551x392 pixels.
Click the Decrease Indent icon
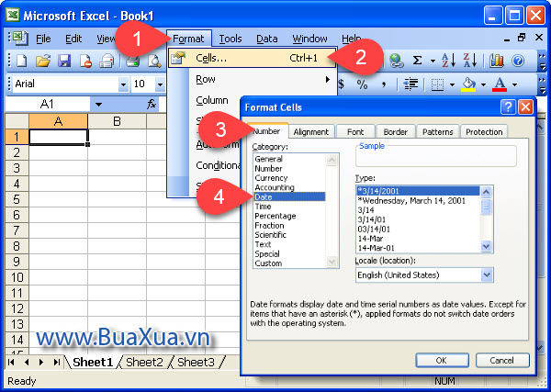click(410, 84)
